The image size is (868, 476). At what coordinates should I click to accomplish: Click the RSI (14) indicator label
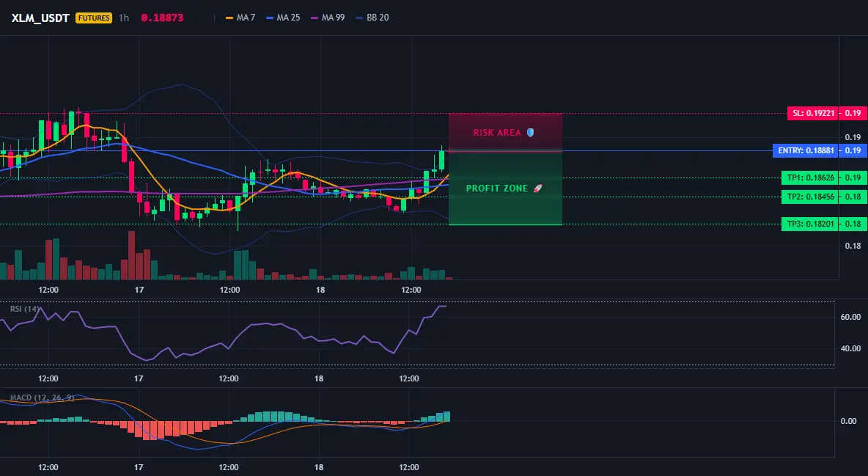coord(25,309)
